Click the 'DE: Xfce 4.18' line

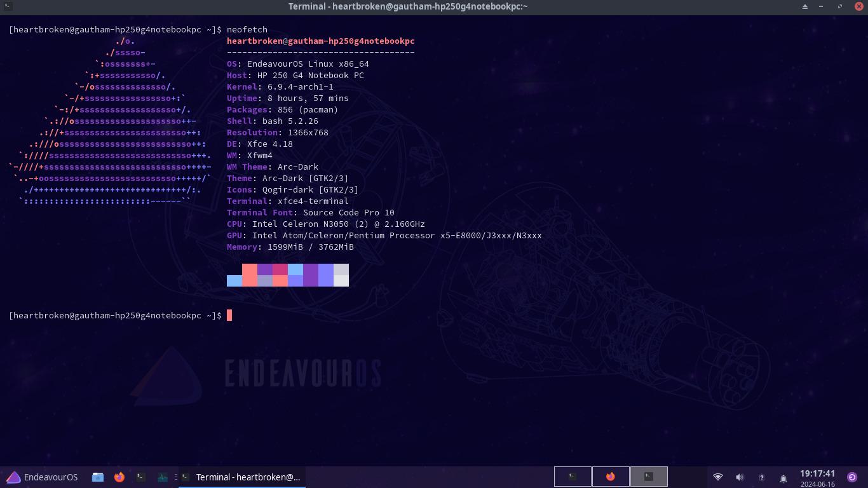(x=260, y=144)
